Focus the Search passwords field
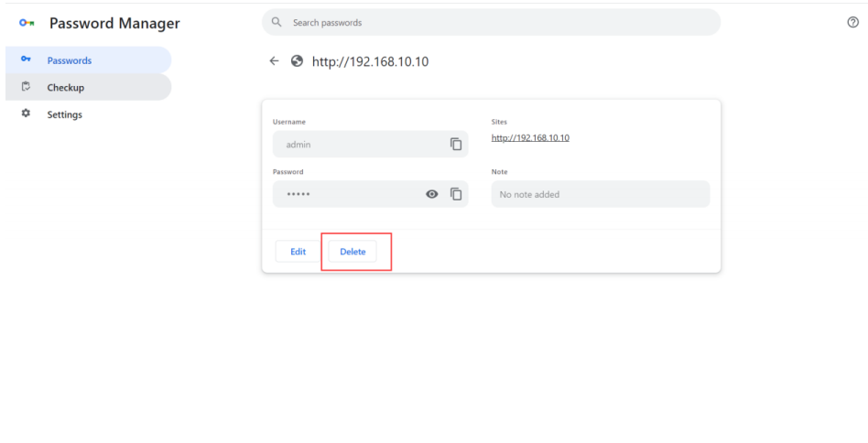This screenshot has width=868, height=443. coord(494,23)
